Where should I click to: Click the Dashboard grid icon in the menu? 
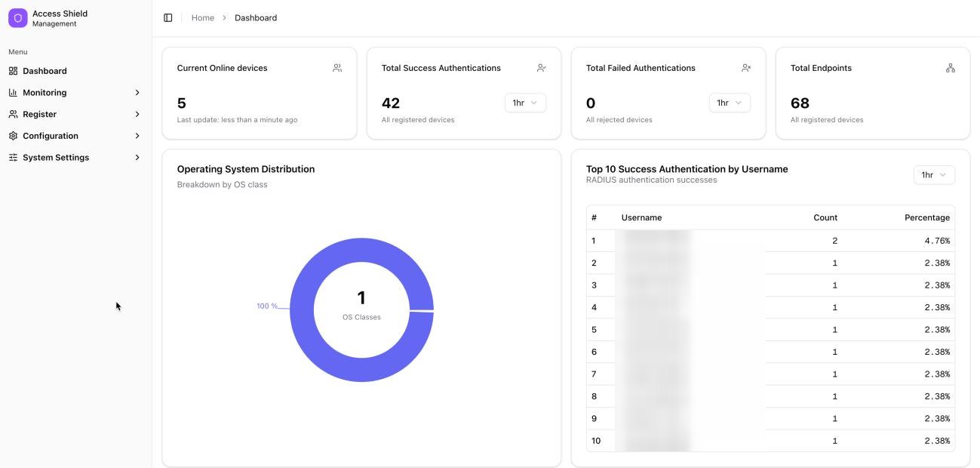pos(13,71)
